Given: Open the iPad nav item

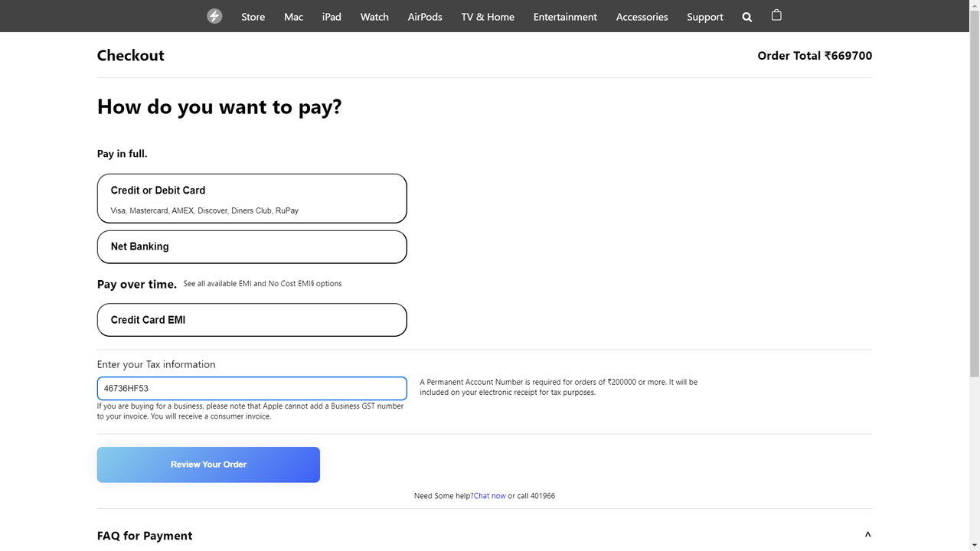Looking at the screenshot, I should [332, 17].
